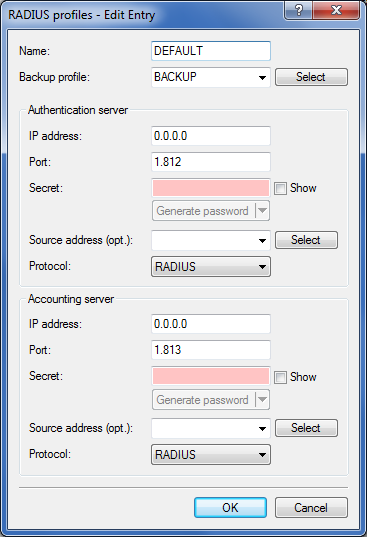Click the pink authentication Secret field
The height and width of the screenshot is (537, 367).
tap(211, 188)
